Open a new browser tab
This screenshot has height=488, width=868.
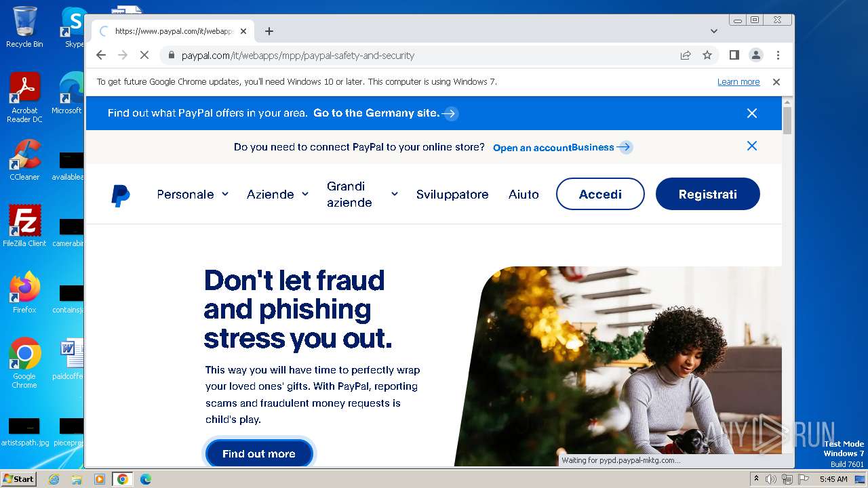(269, 31)
